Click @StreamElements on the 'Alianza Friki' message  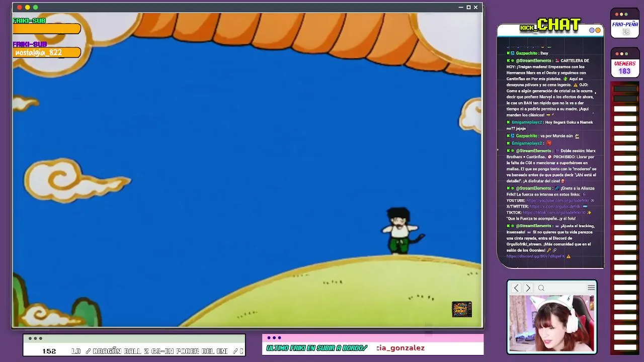533,189
